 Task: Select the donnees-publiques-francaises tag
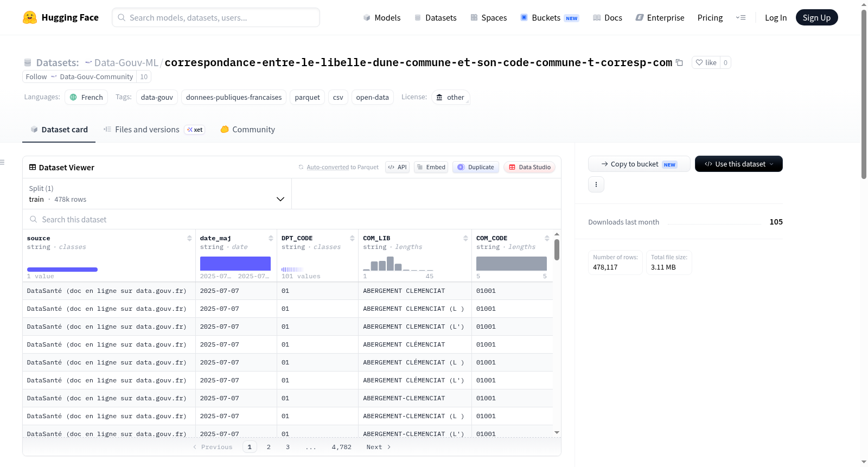click(234, 97)
